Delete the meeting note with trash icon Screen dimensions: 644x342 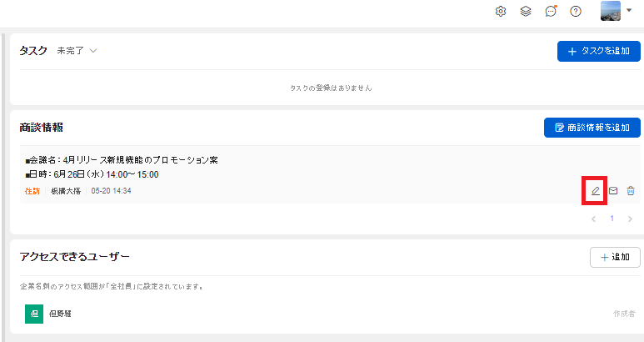pyautogui.click(x=631, y=191)
